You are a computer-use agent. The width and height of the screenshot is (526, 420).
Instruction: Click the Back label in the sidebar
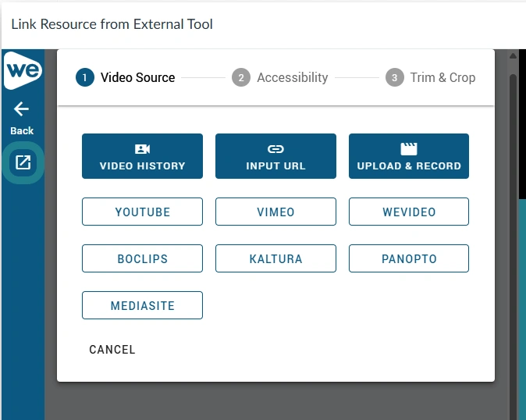pyautogui.click(x=22, y=130)
